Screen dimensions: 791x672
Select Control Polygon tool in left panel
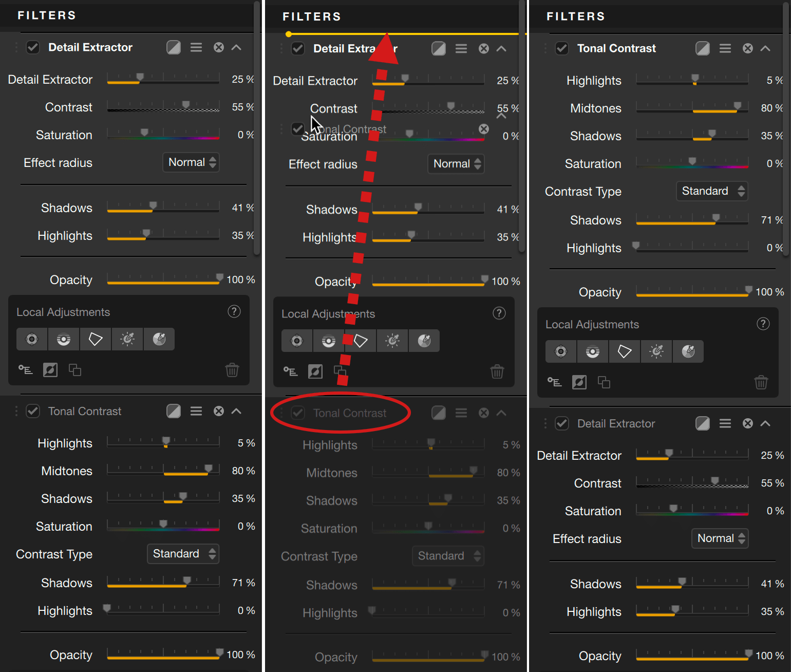coord(96,339)
